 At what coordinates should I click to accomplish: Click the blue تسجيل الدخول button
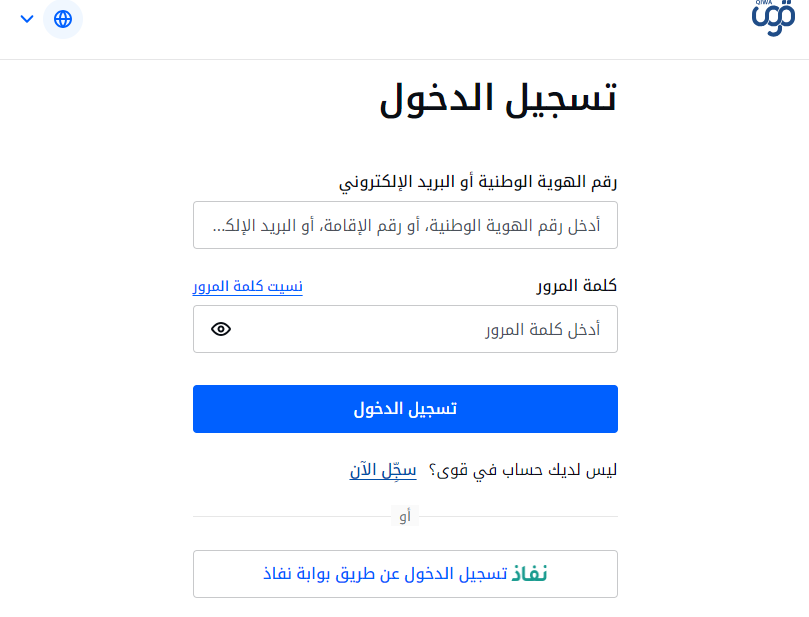[x=405, y=409]
